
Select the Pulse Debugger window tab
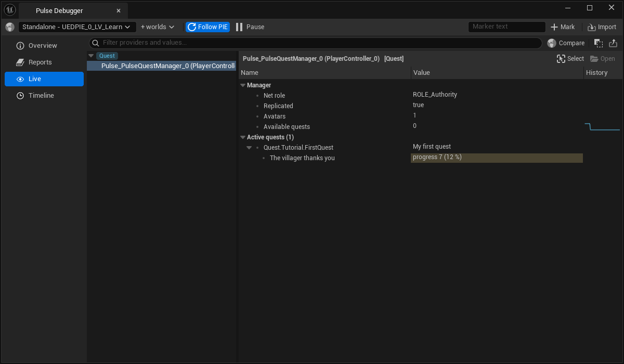pyautogui.click(x=73, y=10)
